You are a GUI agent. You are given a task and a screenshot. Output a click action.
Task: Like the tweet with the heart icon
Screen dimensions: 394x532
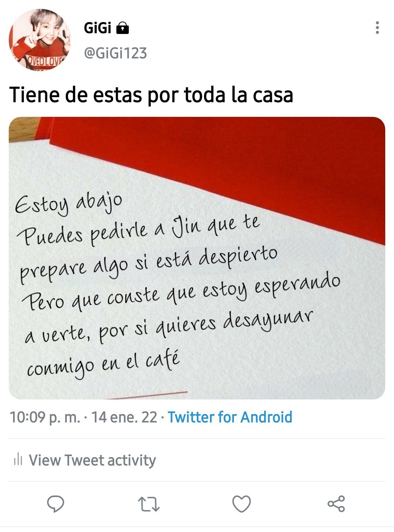point(242,504)
